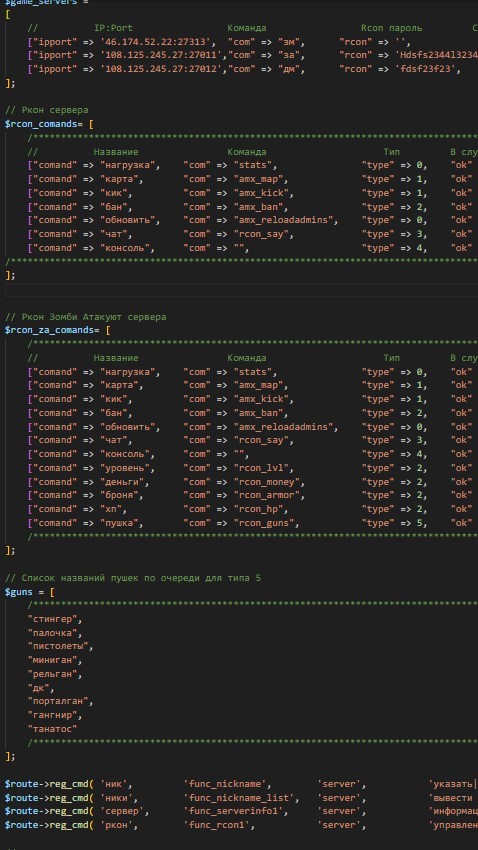Click the gun name "гангнир"

55,716
